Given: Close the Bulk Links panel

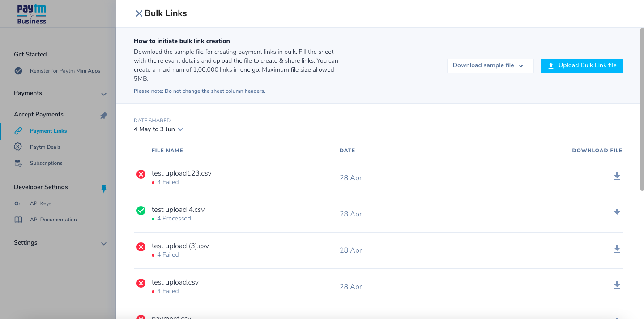Looking at the screenshot, I should [139, 13].
